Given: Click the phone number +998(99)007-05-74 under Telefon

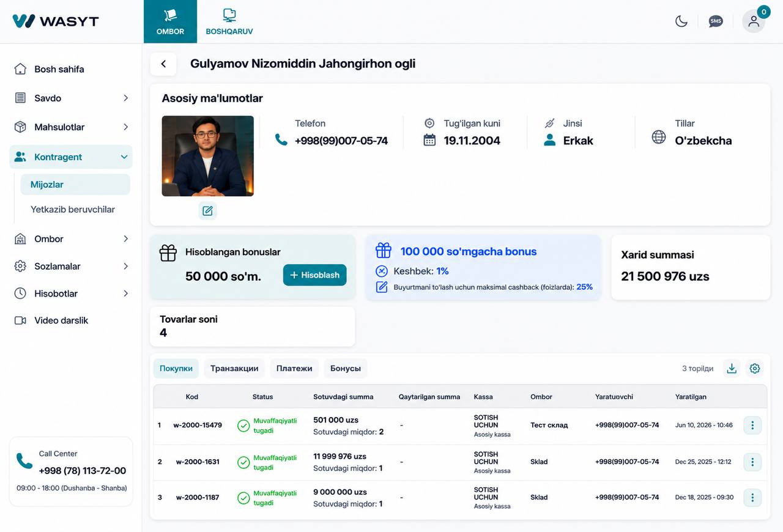Looking at the screenshot, I should (x=341, y=141).
